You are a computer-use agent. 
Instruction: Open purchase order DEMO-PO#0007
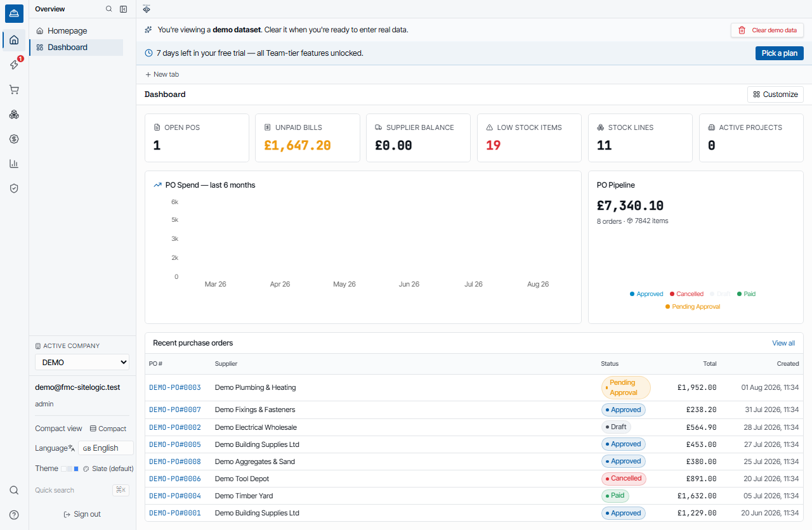click(x=175, y=410)
